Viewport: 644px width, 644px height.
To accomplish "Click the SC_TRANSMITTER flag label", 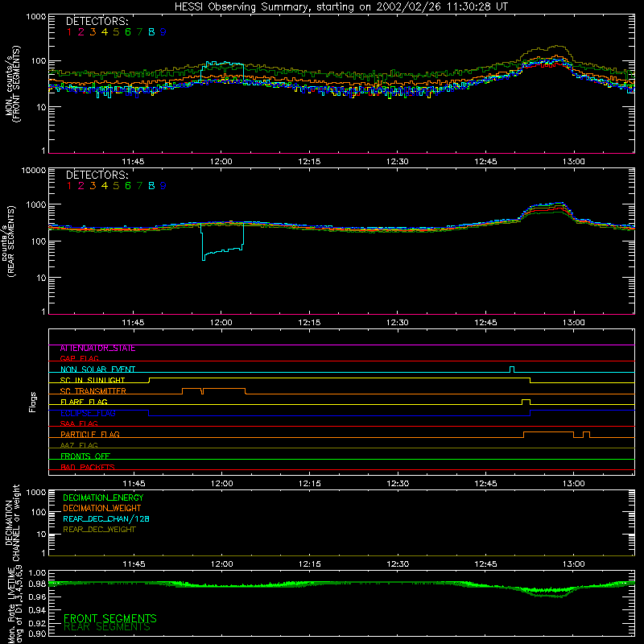I will click(93, 391).
